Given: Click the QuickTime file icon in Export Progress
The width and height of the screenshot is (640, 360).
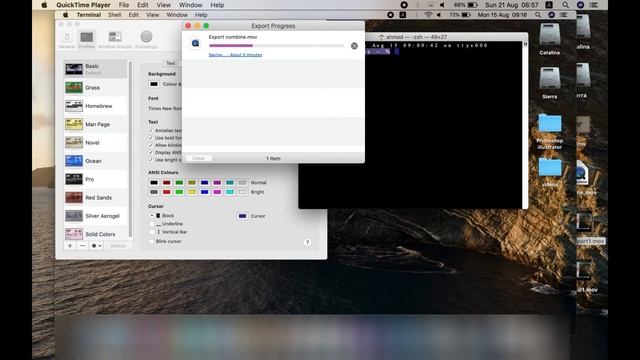Looking at the screenshot, I should click(x=196, y=43).
